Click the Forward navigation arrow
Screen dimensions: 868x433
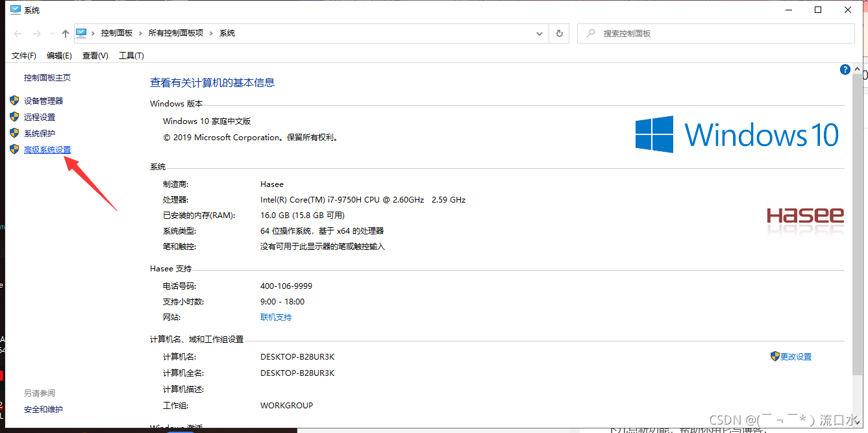[36, 33]
